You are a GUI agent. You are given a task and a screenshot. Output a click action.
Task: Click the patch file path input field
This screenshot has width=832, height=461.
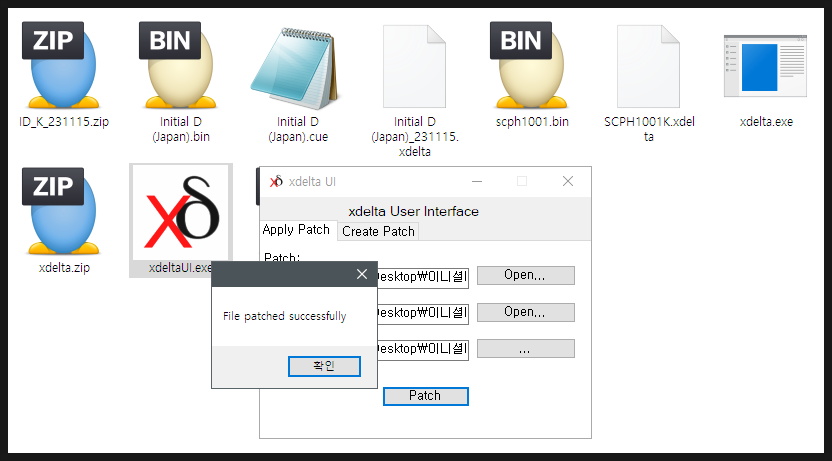(x=423, y=277)
